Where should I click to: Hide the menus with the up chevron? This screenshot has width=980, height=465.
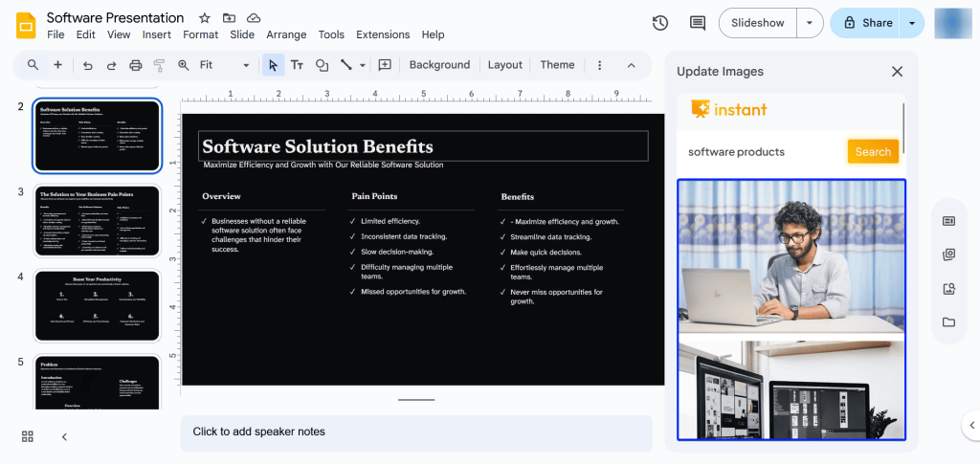631,65
